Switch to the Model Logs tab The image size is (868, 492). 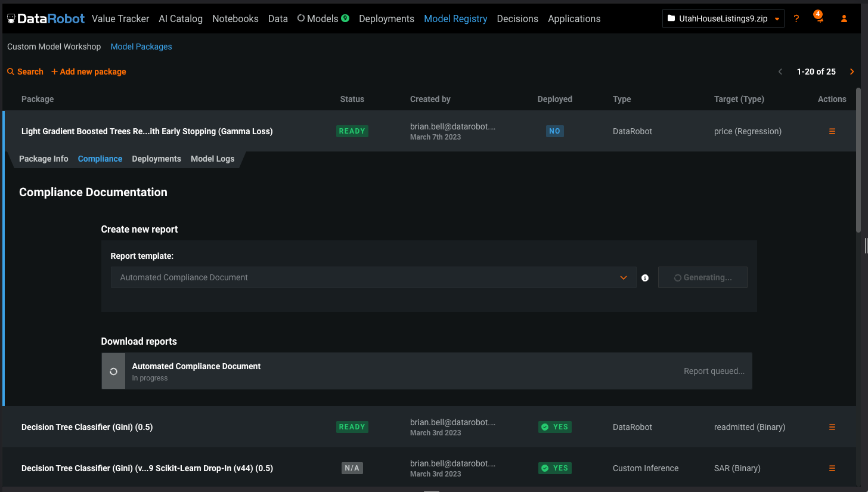pos(212,159)
